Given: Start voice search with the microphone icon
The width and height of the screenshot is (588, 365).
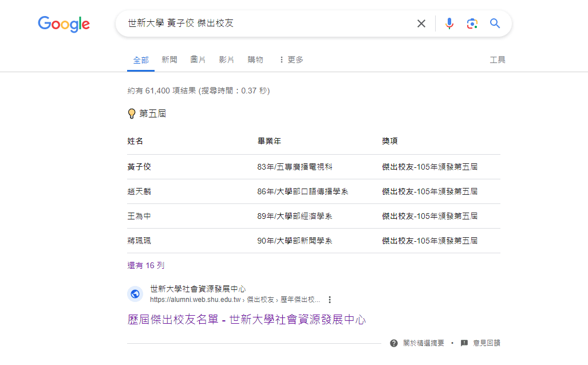Looking at the screenshot, I should 449,23.
